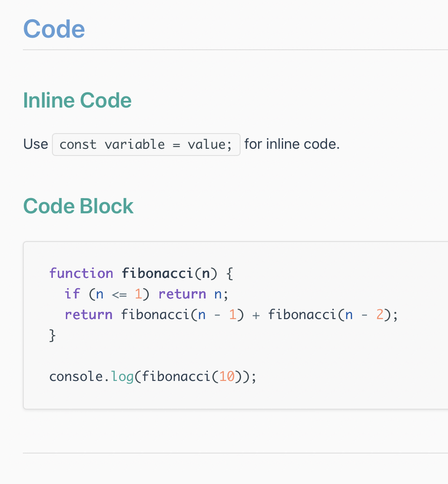Screen dimensions: 448x484
Task: Click the closing curly brace of the function
Action: click(52, 335)
